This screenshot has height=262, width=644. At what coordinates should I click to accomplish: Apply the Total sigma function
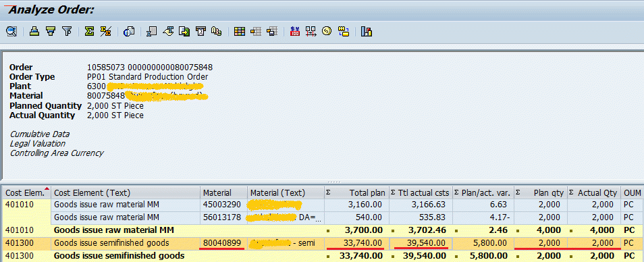click(x=90, y=31)
